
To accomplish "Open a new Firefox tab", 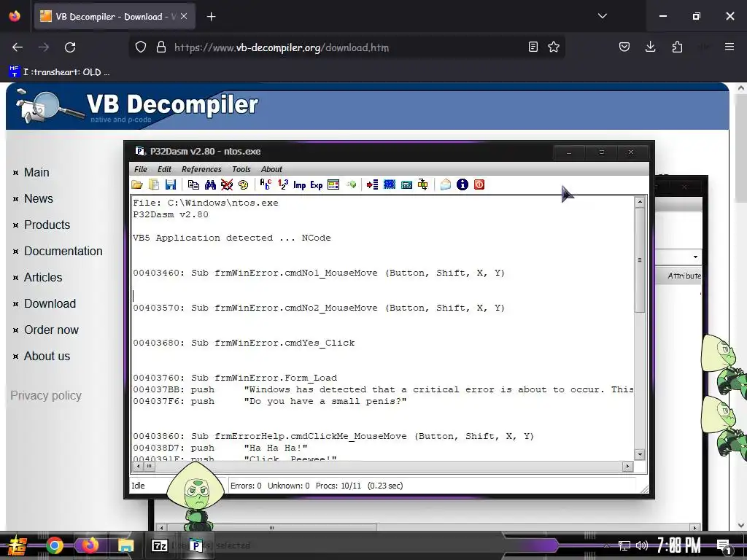I will pyautogui.click(x=211, y=17).
